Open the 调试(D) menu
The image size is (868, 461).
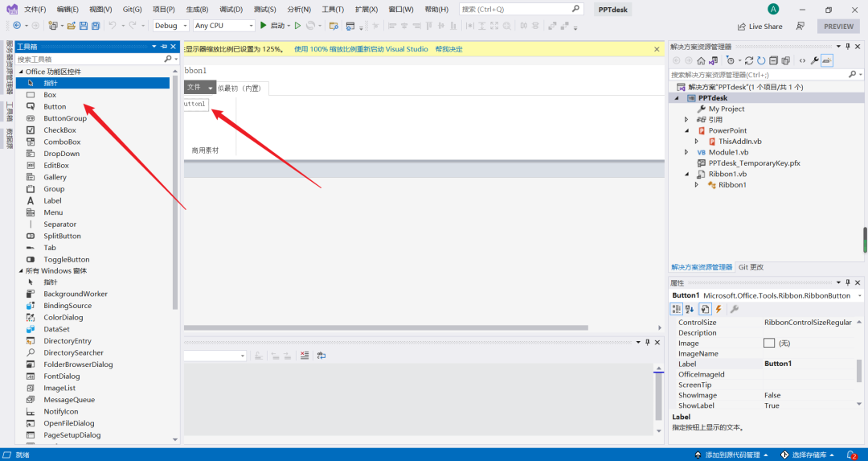pyautogui.click(x=231, y=10)
